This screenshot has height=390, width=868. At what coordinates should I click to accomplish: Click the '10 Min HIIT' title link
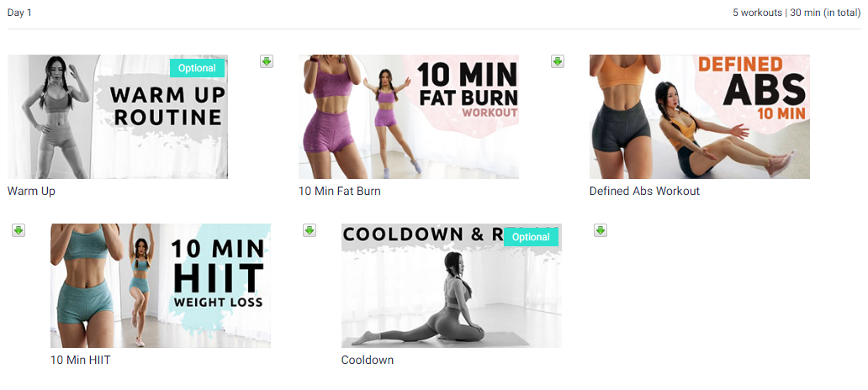click(80, 360)
